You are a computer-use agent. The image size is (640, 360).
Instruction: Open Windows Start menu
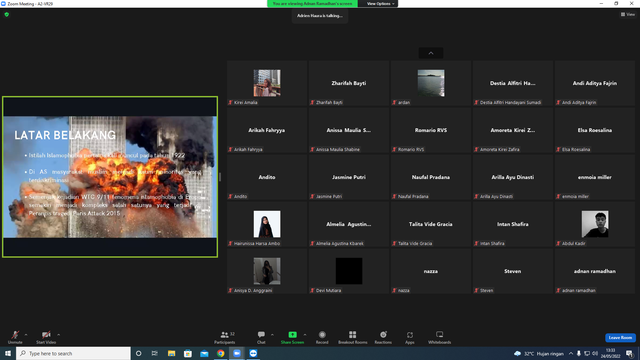tap(8, 353)
